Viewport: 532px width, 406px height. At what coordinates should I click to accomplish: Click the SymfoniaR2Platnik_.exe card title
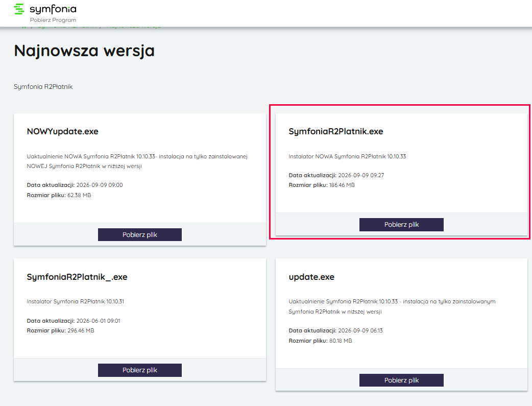(x=77, y=277)
